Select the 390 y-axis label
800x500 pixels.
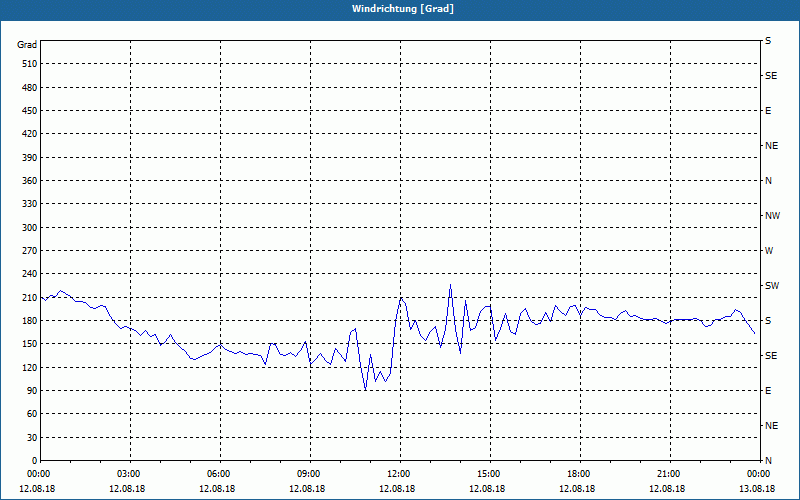[x=30, y=158]
